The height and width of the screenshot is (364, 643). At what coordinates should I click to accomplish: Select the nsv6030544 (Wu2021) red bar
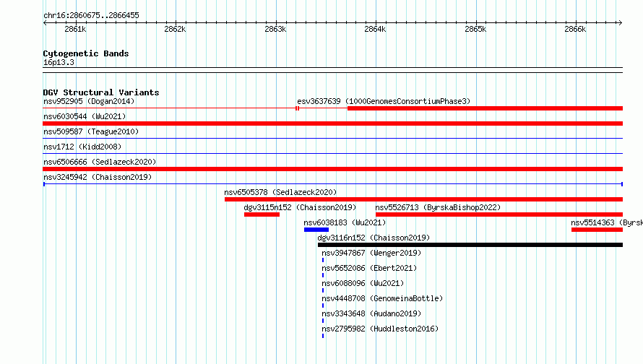coord(332,123)
